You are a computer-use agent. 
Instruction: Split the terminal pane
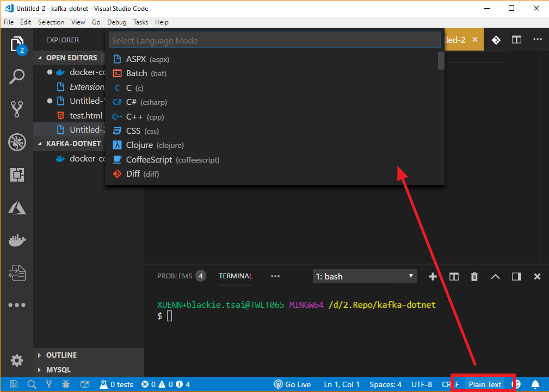click(x=453, y=276)
